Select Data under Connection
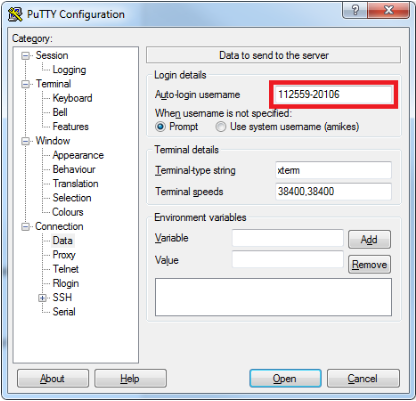The width and height of the screenshot is (416, 401). [x=63, y=240]
